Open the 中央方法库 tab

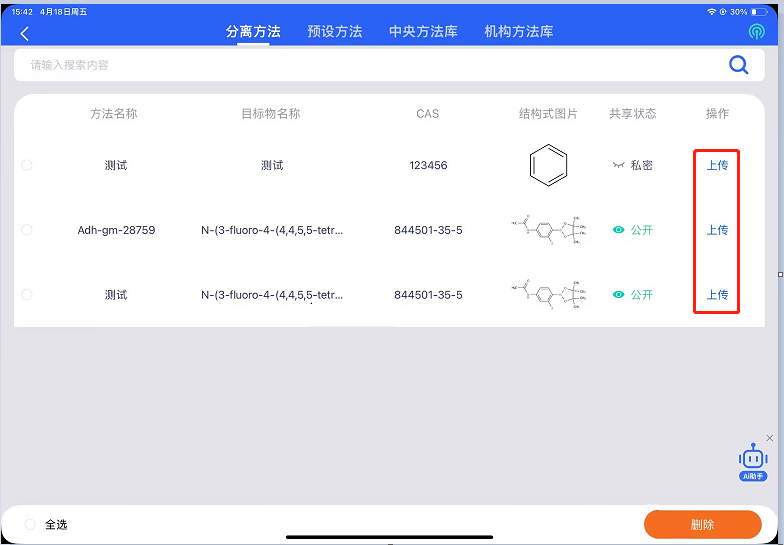[x=423, y=32]
